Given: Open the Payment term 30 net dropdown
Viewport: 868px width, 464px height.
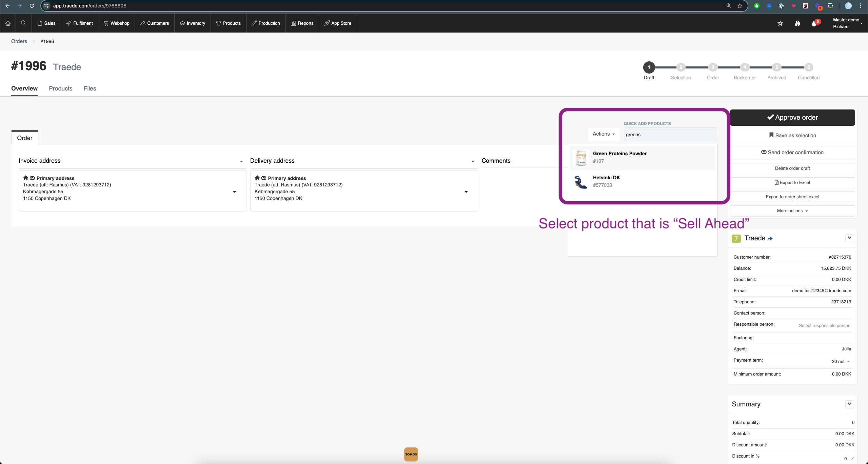Looking at the screenshot, I should 841,362.
